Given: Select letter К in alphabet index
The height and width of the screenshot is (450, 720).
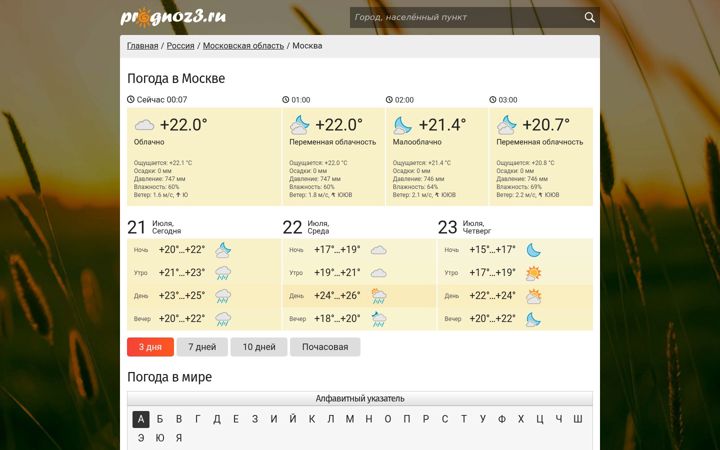Looking at the screenshot, I should pos(312,419).
